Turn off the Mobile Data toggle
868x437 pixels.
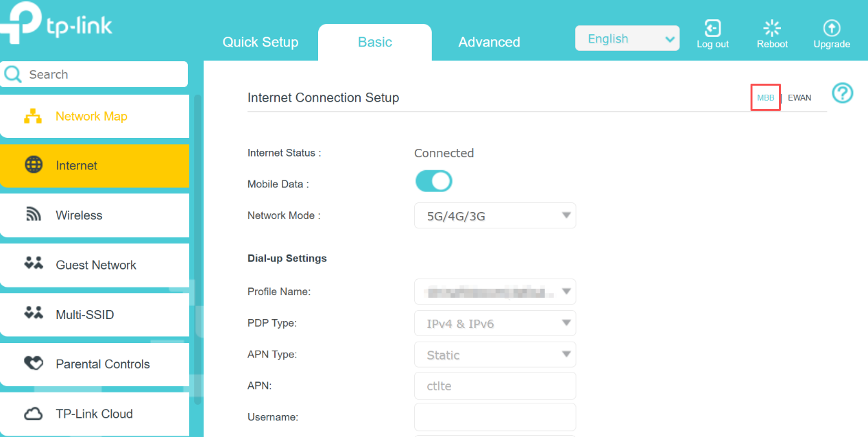click(433, 181)
